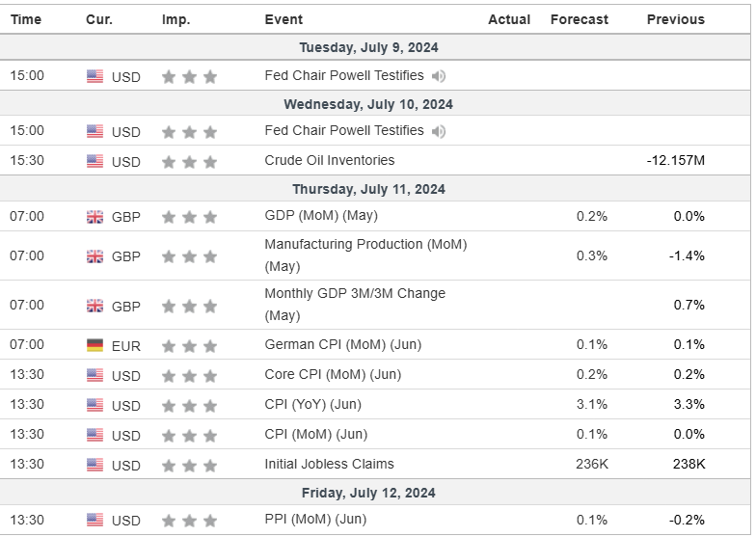756x537 pixels.
Task: Click the Forecast column header
Action: pyautogui.click(x=579, y=19)
